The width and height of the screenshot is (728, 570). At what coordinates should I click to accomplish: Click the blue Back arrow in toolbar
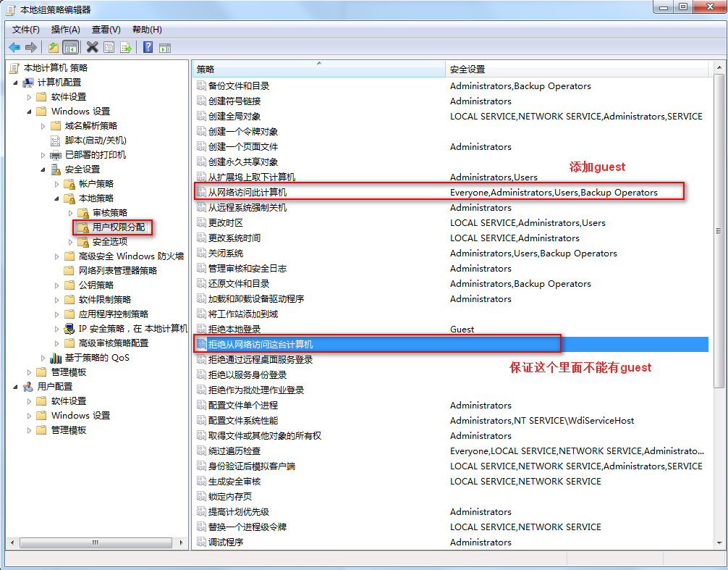coord(14,48)
